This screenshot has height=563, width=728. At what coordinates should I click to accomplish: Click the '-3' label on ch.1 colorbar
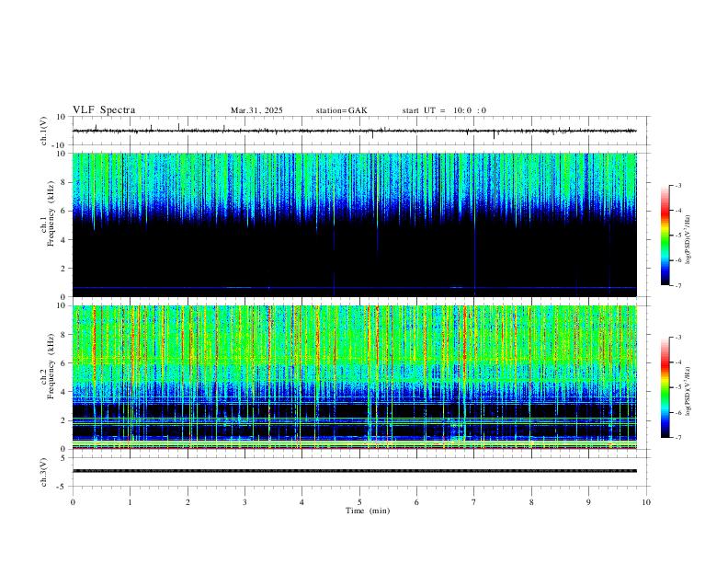pyautogui.click(x=677, y=185)
